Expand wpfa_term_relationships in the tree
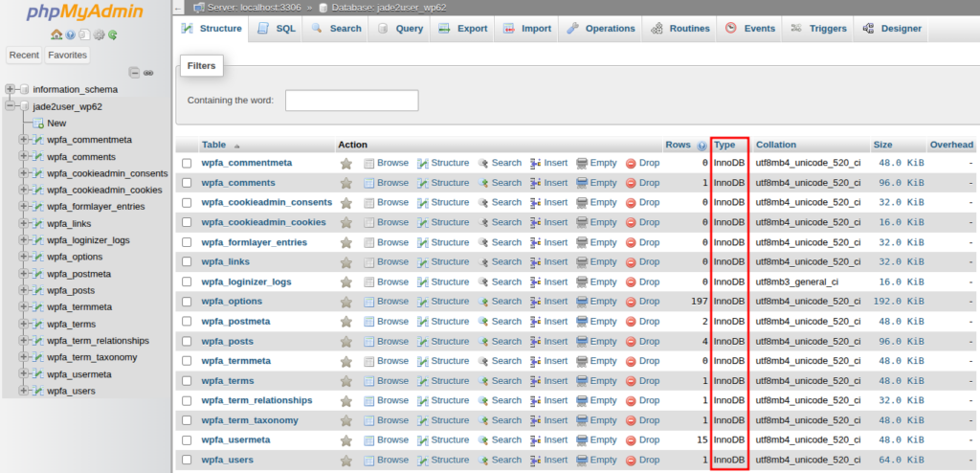This screenshot has height=473, width=980. click(x=24, y=341)
